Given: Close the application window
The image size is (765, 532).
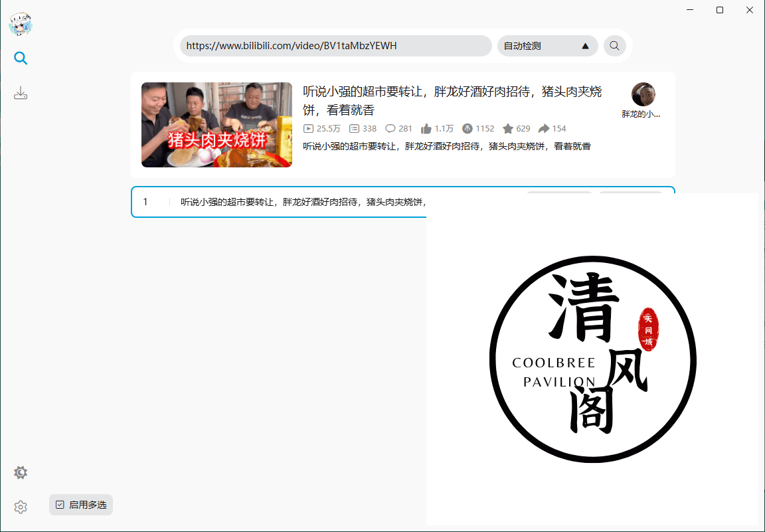Looking at the screenshot, I should (749, 10).
